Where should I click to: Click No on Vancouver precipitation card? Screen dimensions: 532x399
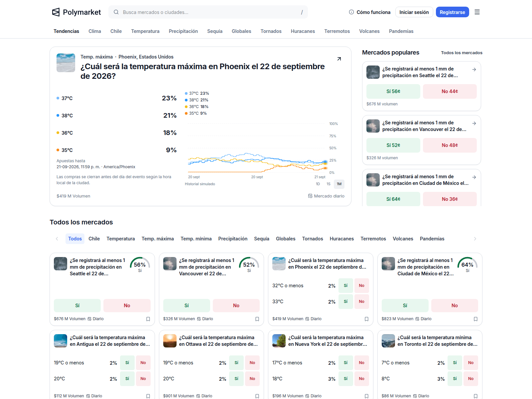(236, 306)
